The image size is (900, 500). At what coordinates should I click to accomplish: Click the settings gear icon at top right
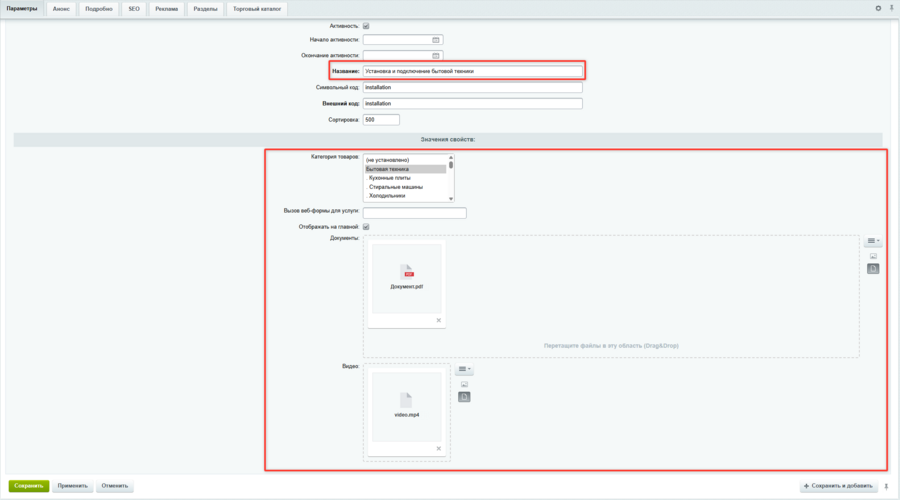point(878,8)
